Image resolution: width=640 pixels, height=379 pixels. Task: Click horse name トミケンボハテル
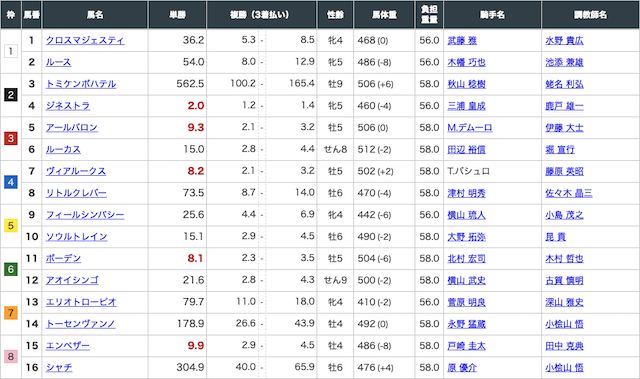point(81,84)
